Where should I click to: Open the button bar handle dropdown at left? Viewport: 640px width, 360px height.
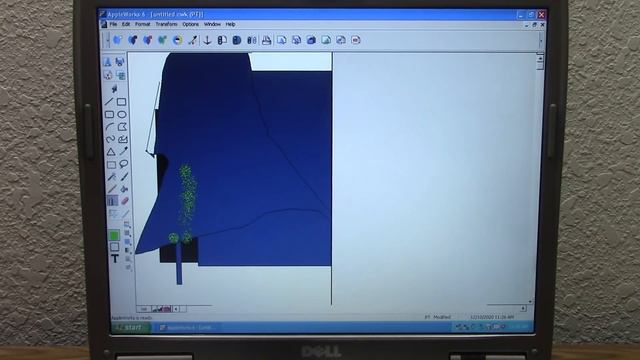pos(107,40)
